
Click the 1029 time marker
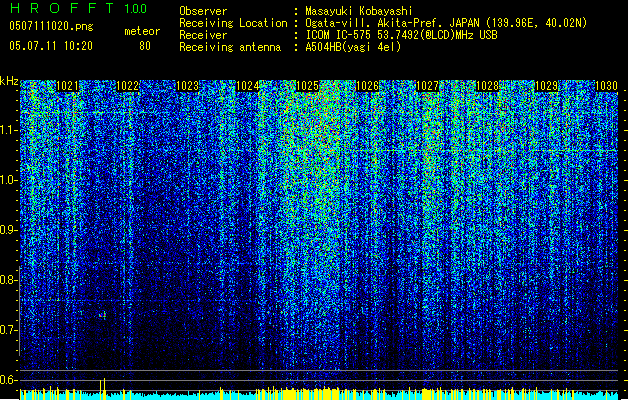coord(547,86)
